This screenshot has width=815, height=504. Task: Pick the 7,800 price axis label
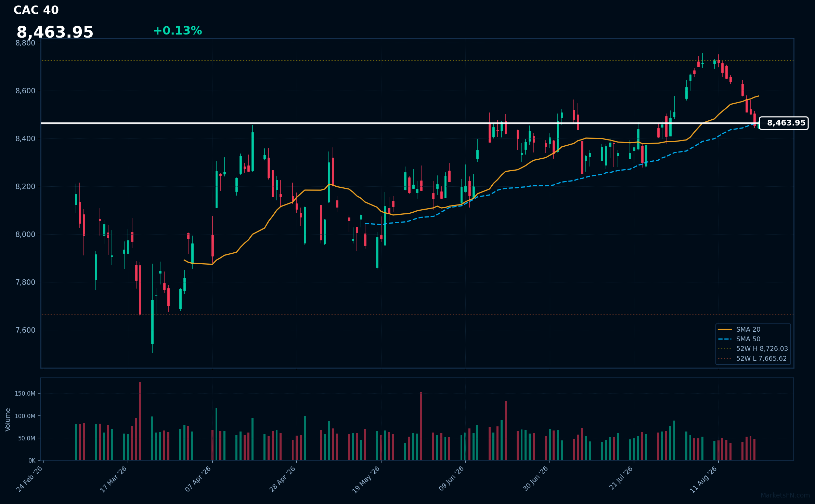[25, 282]
